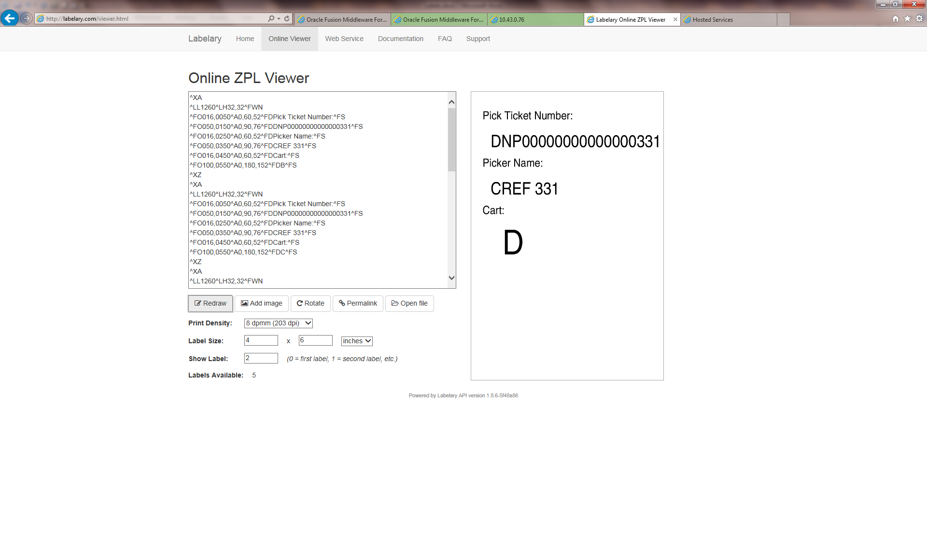Open the address bar dropdown arrow
The image size is (927, 560).
pos(279,19)
